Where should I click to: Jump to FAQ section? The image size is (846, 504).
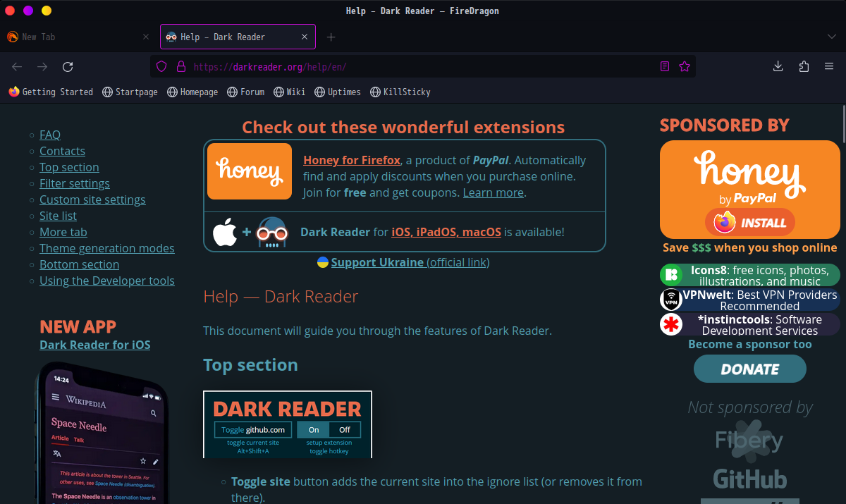point(50,135)
